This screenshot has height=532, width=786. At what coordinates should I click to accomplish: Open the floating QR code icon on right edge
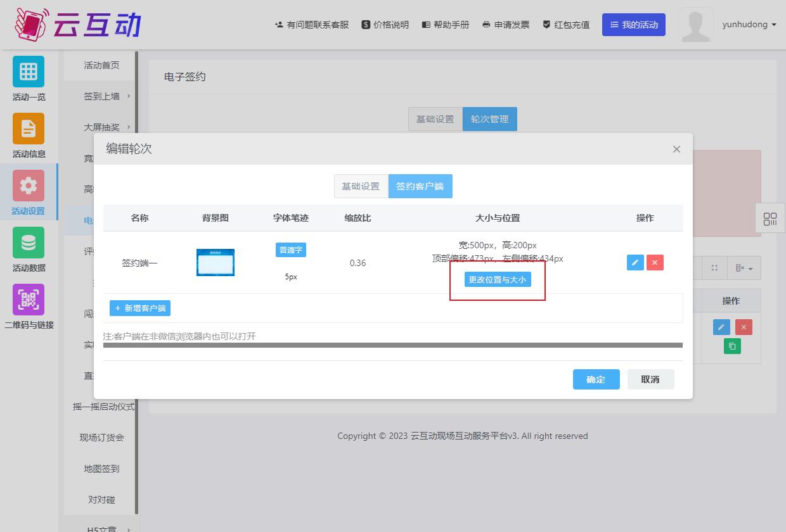click(770, 219)
